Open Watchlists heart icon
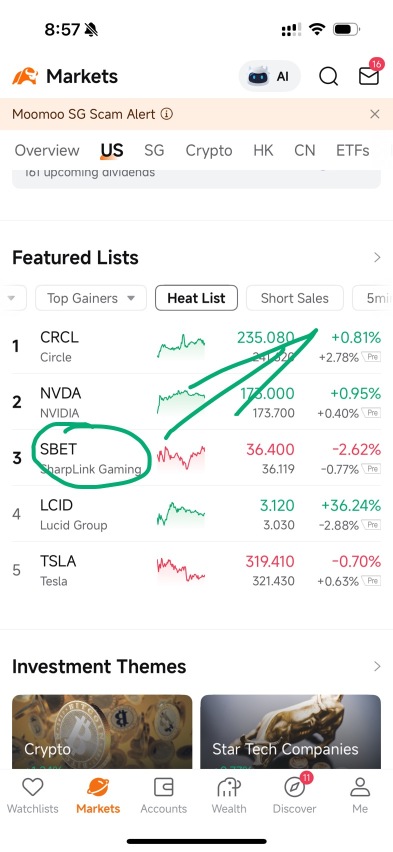Viewport: 393px width, 852px height. (x=33, y=787)
